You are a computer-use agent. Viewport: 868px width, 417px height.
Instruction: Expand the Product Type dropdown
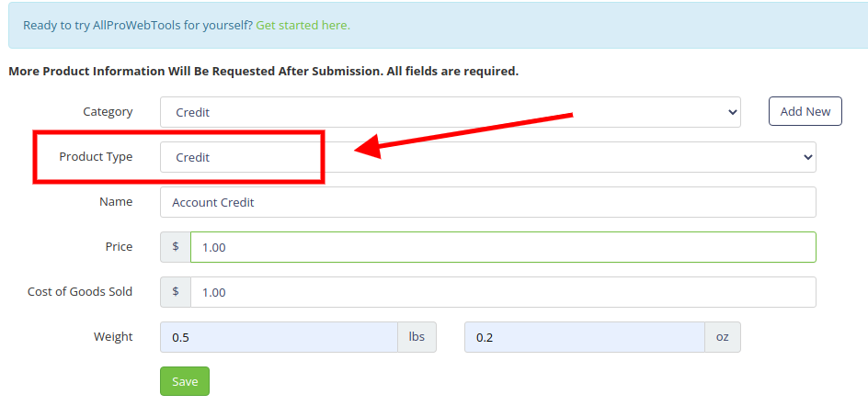(487, 157)
